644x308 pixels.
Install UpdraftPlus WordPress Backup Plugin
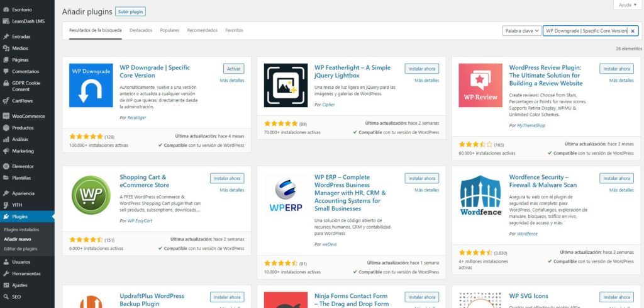point(227,297)
